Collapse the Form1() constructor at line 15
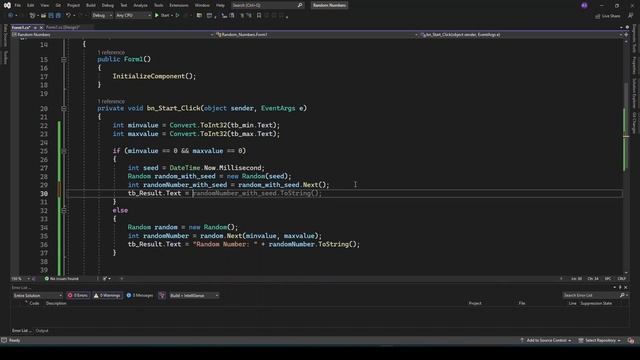This screenshot has width=640, height=360. click(x=64, y=60)
